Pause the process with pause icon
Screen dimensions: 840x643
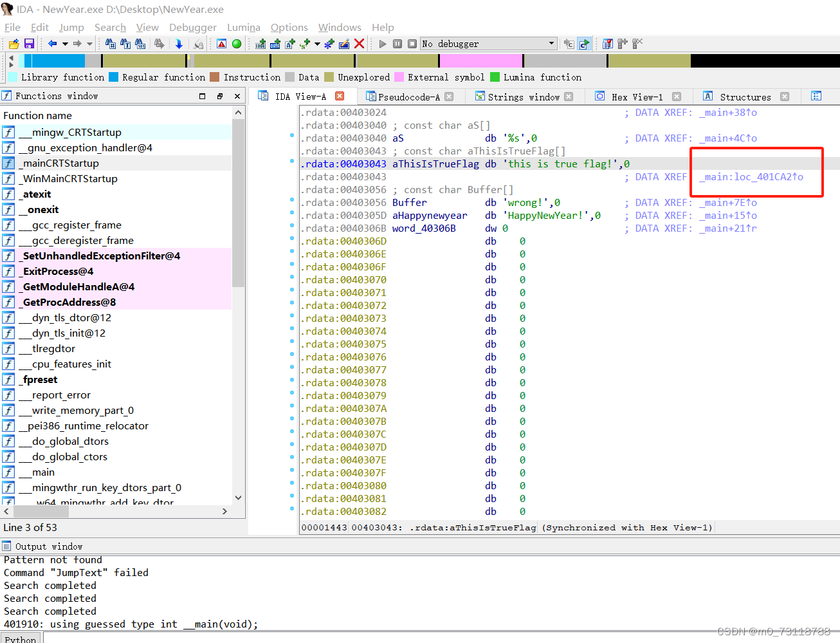(397, 44)
